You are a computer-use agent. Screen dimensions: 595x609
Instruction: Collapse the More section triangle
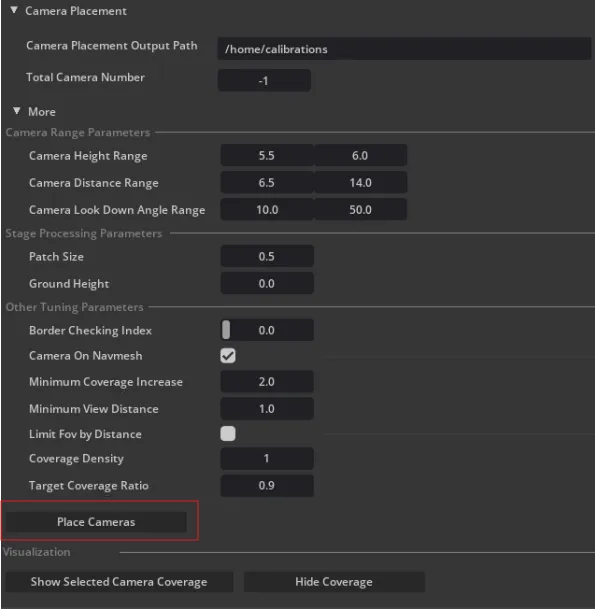point(17,111)
